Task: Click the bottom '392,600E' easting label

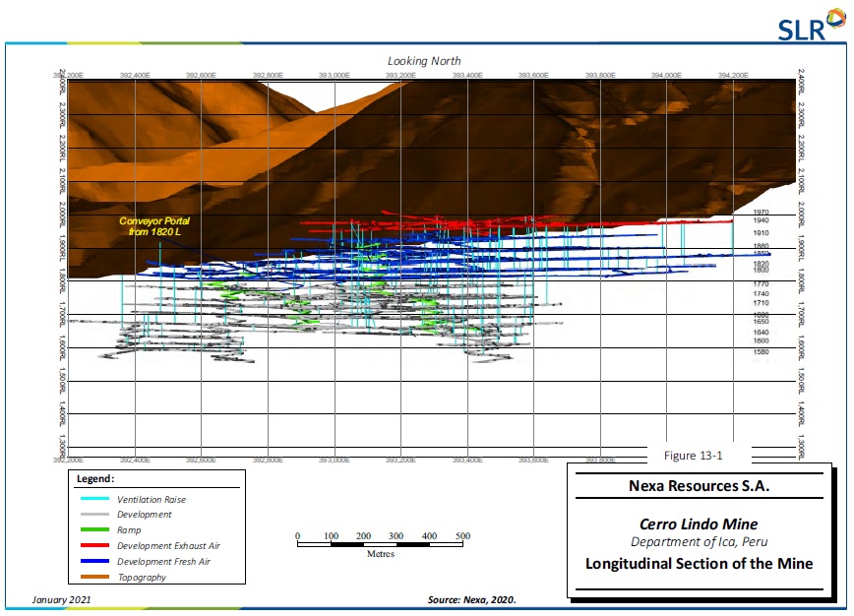Action: click(x=201, y=461)
